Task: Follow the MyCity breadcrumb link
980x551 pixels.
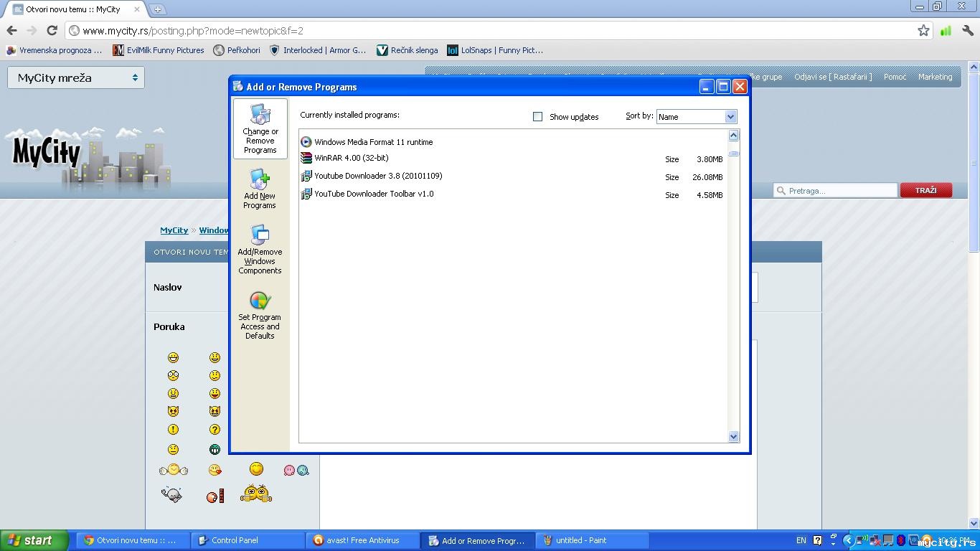Action: click(174, 230)
